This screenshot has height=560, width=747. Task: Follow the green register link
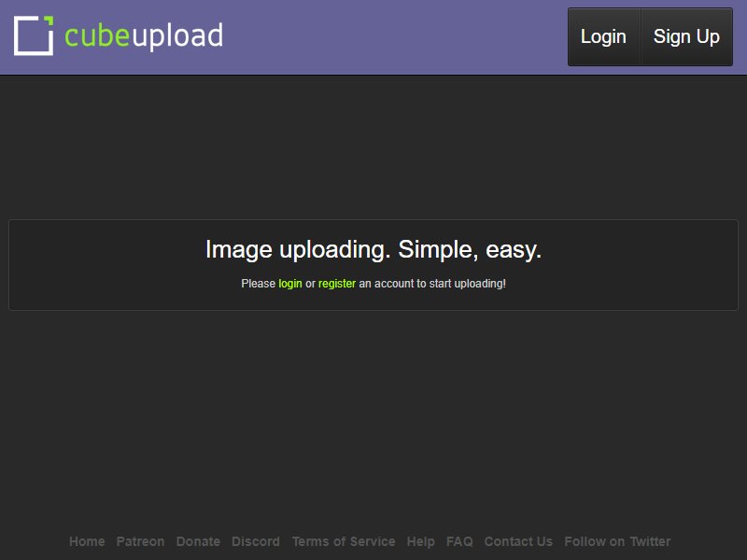pyautogui.click(x=337, y=284)
